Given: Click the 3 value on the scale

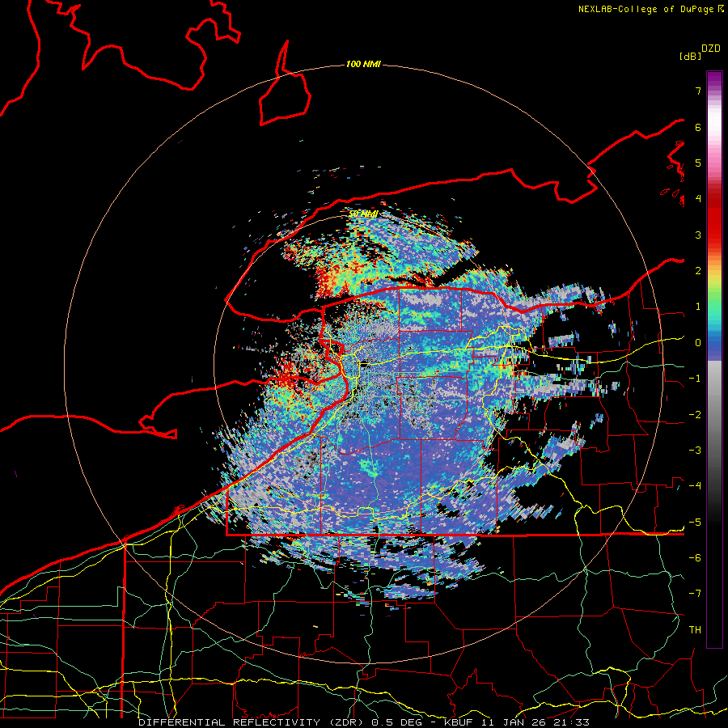Looking at the screenshot, I should [x=698, y=235].
